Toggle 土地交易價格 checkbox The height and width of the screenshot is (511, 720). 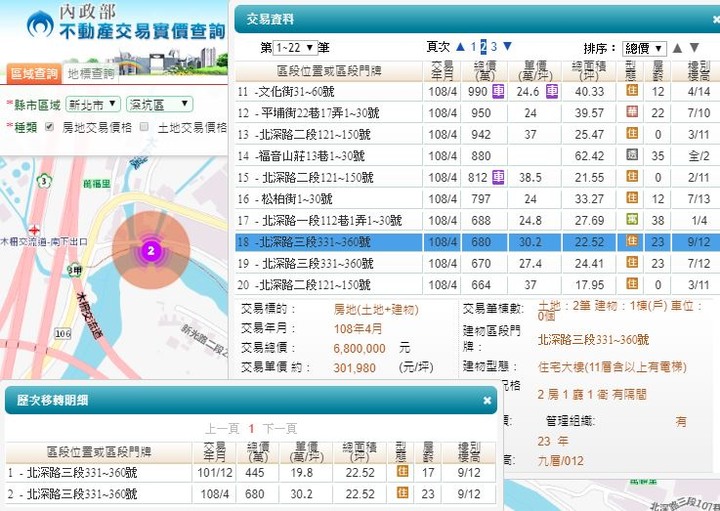(144, 127)
